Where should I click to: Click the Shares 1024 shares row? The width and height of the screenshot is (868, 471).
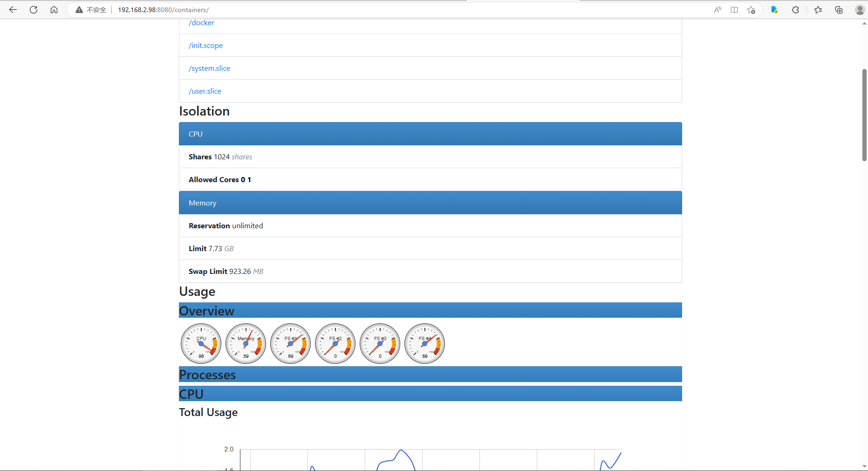click(x=431, y=157)
